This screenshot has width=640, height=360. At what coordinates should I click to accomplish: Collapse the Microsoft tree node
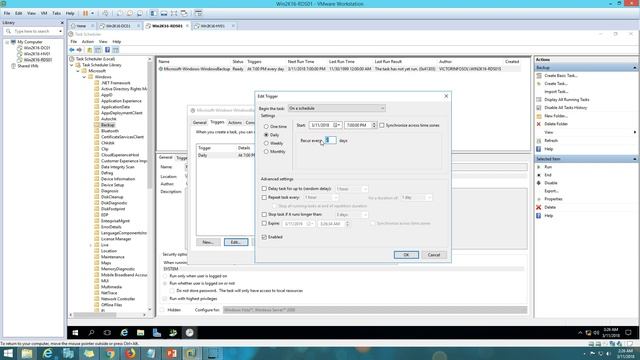(78, 71)
